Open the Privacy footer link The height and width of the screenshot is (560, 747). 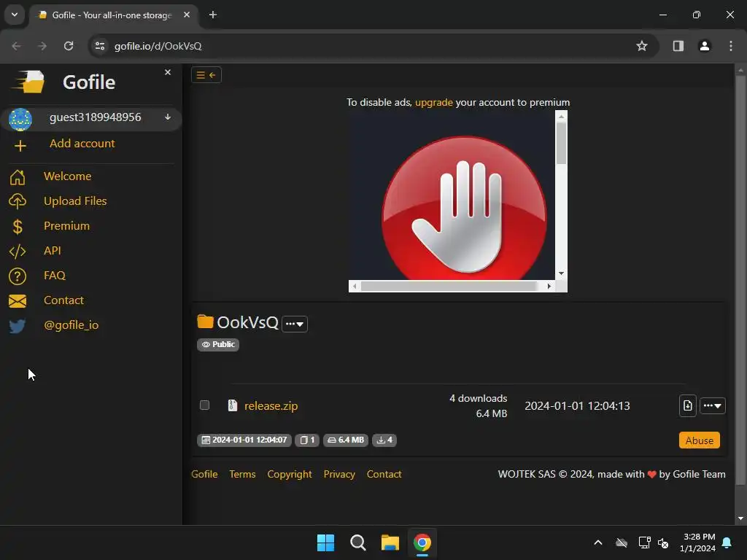(339, 474)
